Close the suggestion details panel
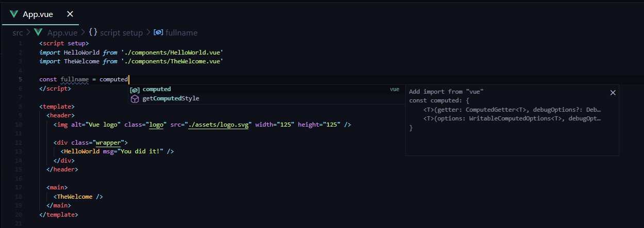644x228 pixels. [x=613, y=93]
